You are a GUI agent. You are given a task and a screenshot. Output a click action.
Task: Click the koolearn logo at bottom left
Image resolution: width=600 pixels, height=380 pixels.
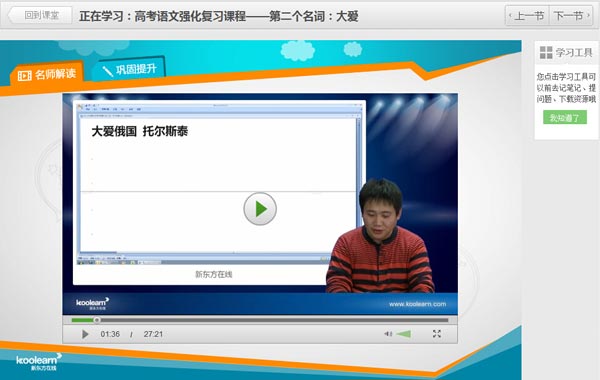[38, 362]
